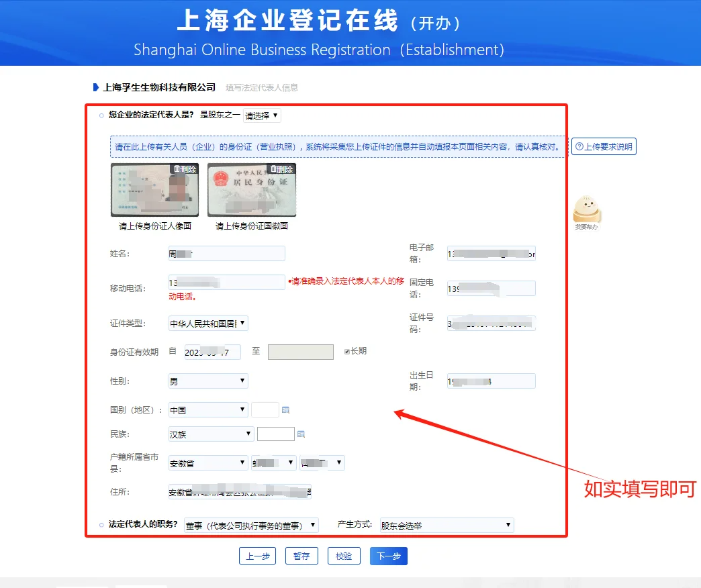Click the 上传要求说明 button
This screenshot has height=588, width=701.
[x=604, y=146]
